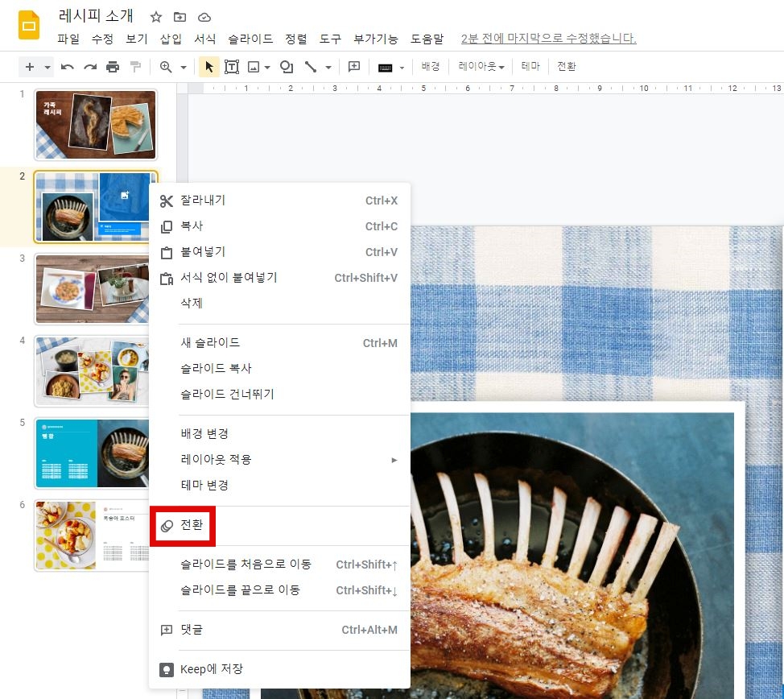The image size is (784, 699).
Task: Open the 도움말 menu
Action: pyautogui.click(x=427, y=39)
